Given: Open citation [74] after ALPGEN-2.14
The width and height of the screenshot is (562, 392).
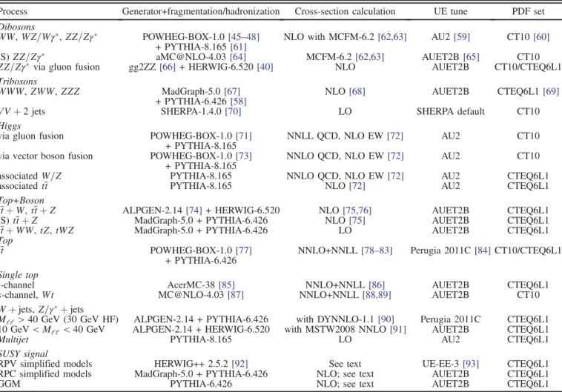Looking at the screenshot, I should point(194,210).
